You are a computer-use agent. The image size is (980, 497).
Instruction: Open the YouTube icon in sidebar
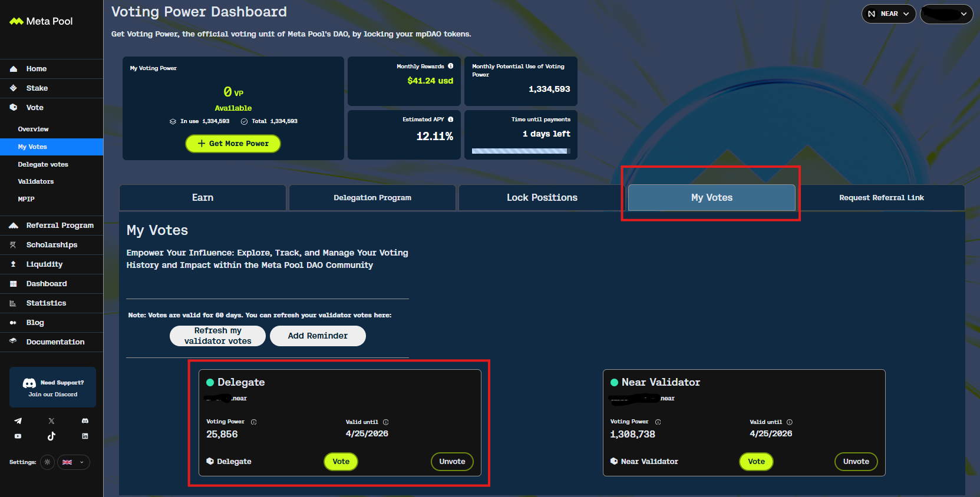click(18, 436)
